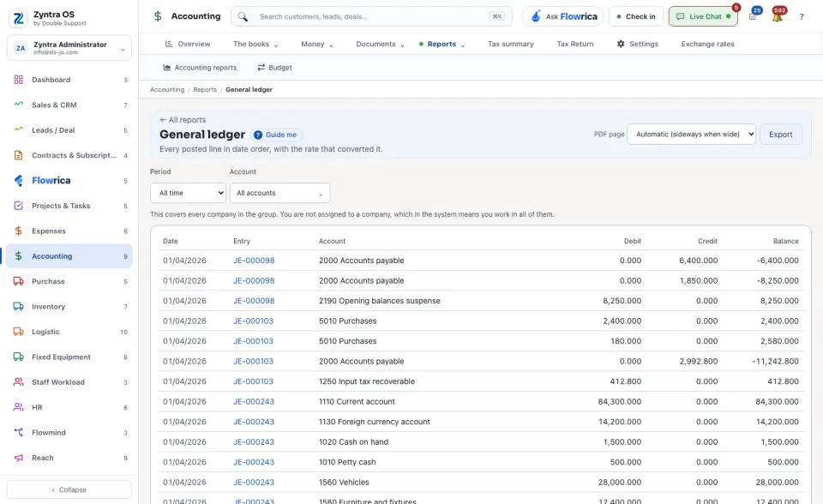
Task: Open the tasks checklist icon with badge 25
Action: (753, 16)
